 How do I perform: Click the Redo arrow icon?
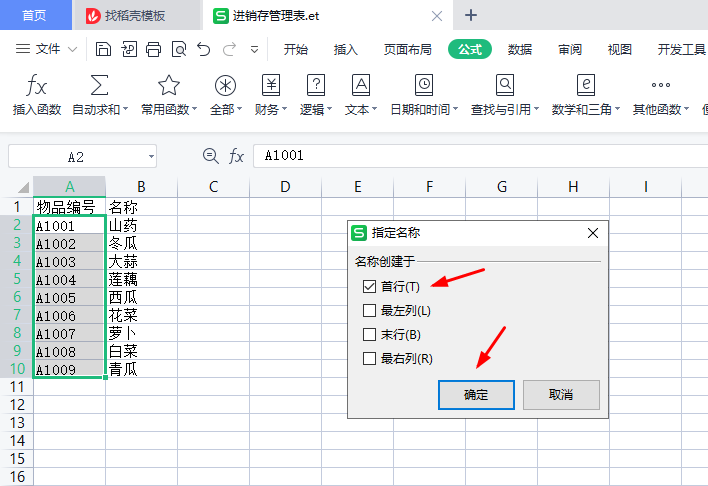point(229,49)
